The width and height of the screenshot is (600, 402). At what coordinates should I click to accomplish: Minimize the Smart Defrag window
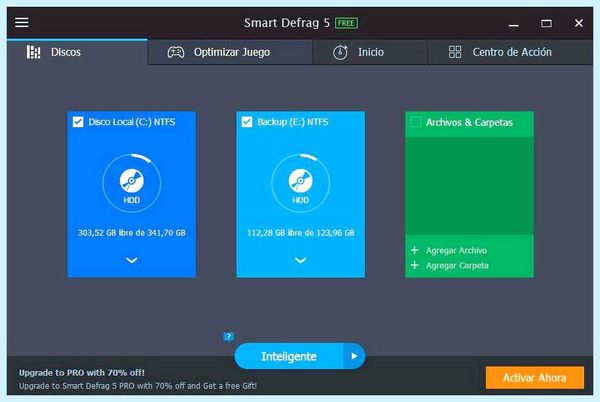514,24
